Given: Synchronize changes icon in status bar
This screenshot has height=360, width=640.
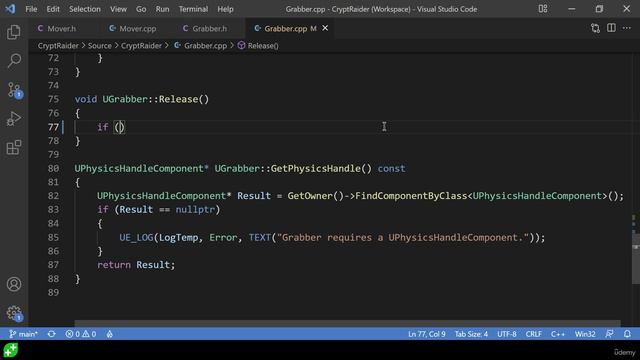Looking at the screenshot, I should tap(51, 334).
